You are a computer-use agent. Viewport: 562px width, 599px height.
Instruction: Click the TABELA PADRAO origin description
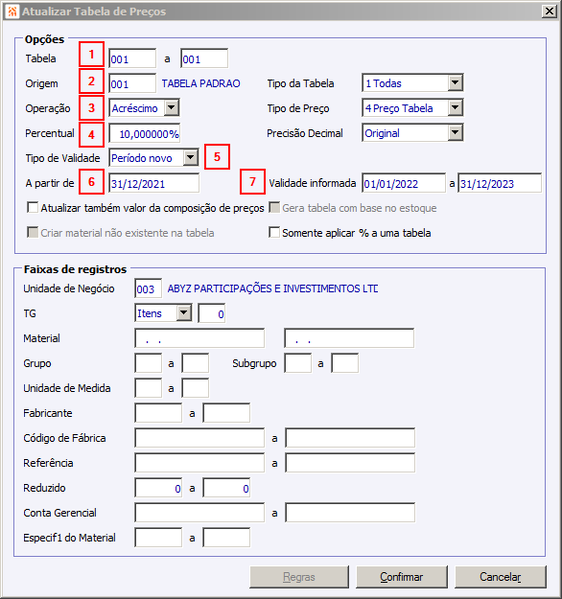(x=201, y=83)
